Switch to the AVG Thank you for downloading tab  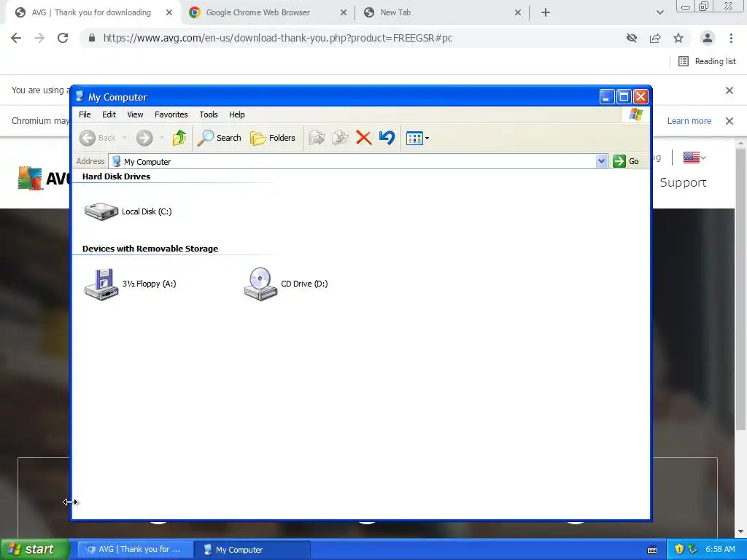coord(90,12)
